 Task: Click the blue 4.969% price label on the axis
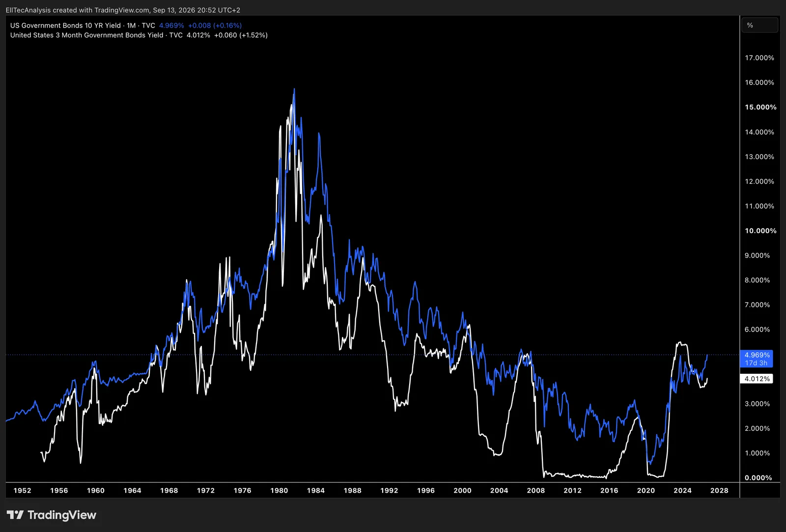pos(757,355)
